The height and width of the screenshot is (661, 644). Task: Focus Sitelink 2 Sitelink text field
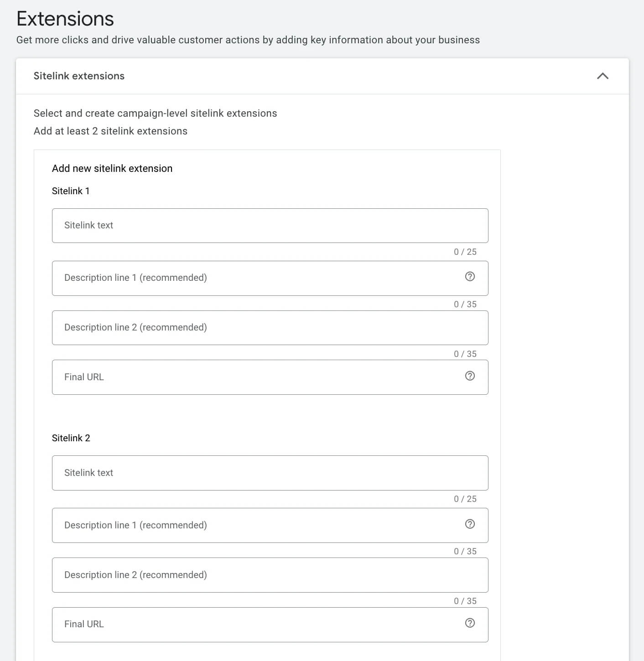point(270,473)
